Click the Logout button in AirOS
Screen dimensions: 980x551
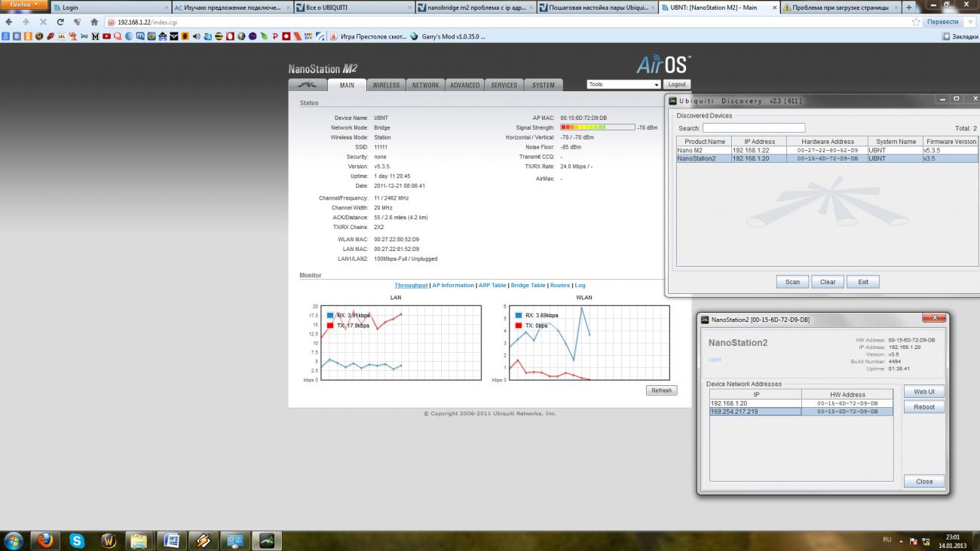(x=677, y=84)
